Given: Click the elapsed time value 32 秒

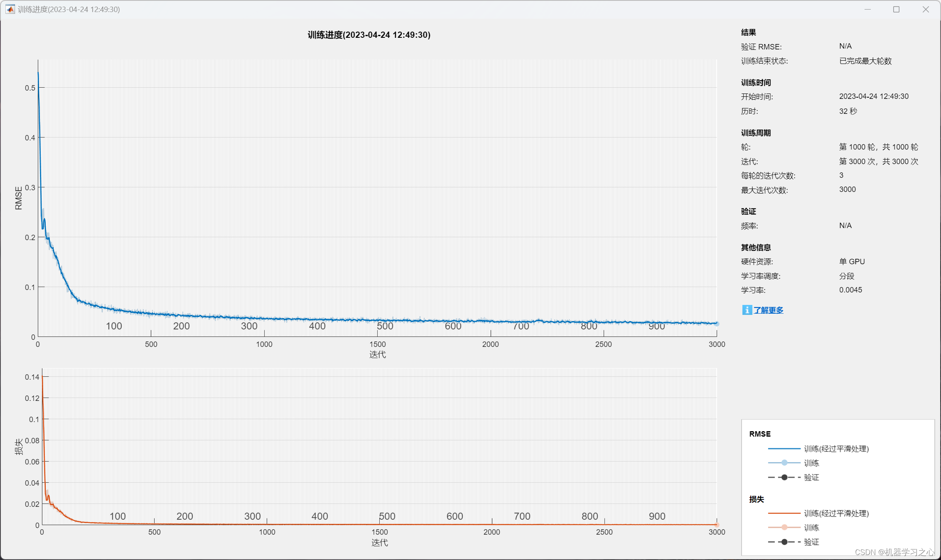Looking at the screenshot, I should [x=848, y=111].
